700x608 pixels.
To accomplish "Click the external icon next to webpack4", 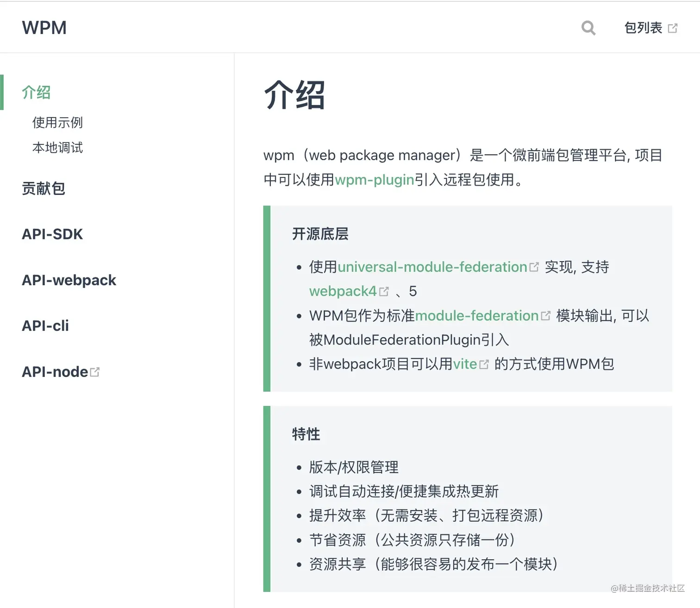I will pos(384,291).
